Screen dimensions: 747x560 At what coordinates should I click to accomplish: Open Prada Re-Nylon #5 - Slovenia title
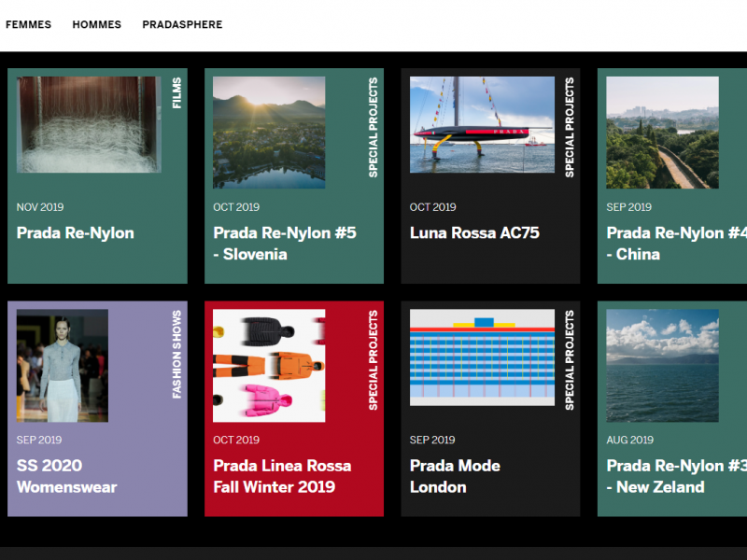click(285, 244)
